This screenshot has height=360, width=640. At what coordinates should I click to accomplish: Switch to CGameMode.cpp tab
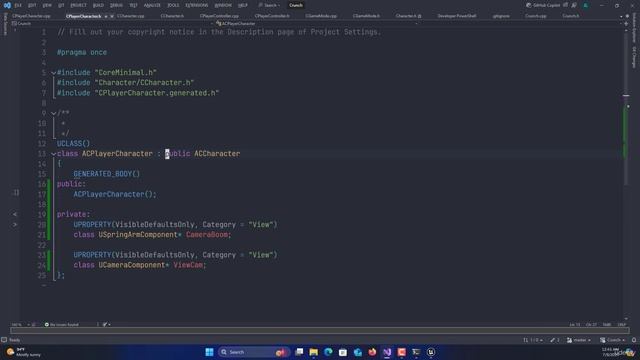coord(321,16)
